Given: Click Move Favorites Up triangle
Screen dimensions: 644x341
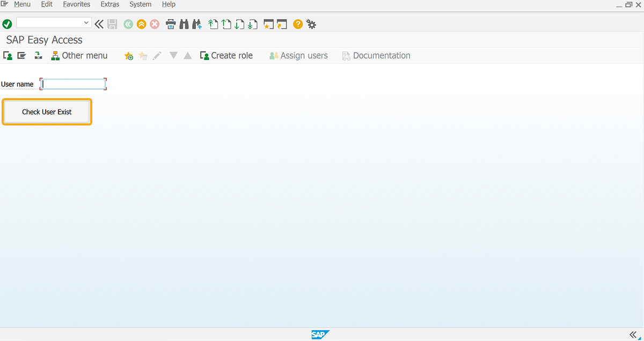Looking at the screenshot, I should 187,55.
